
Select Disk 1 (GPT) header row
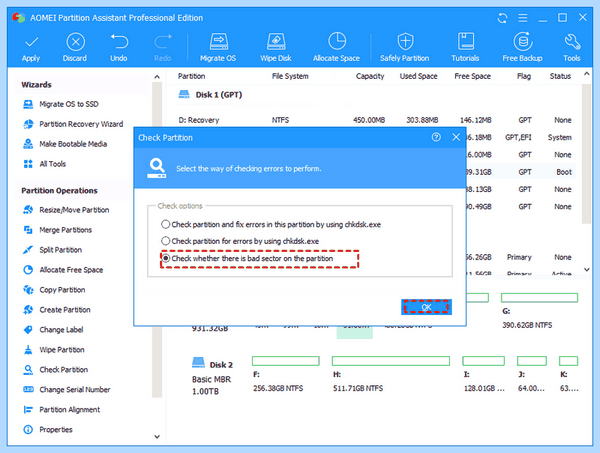pos(210,95)
